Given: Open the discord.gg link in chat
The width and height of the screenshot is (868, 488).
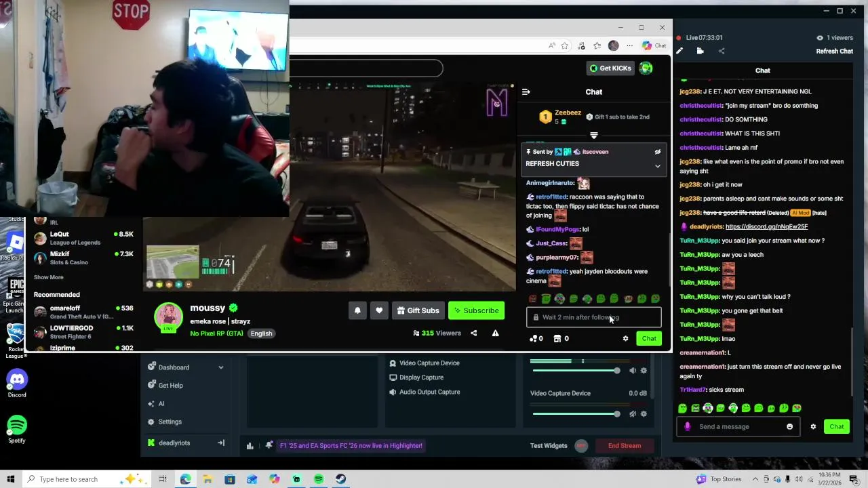Looking at the screenshot, I should coord(766,226).
